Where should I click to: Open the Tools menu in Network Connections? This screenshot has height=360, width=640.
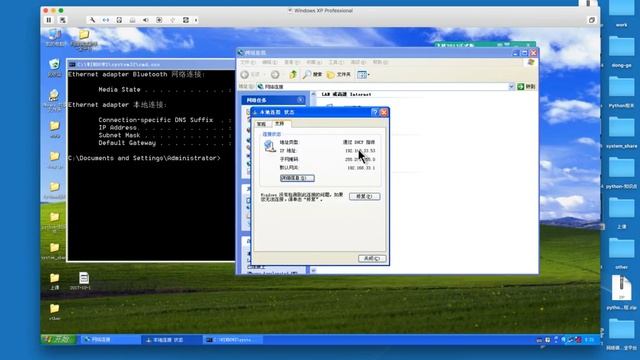(x=336, y=62)
